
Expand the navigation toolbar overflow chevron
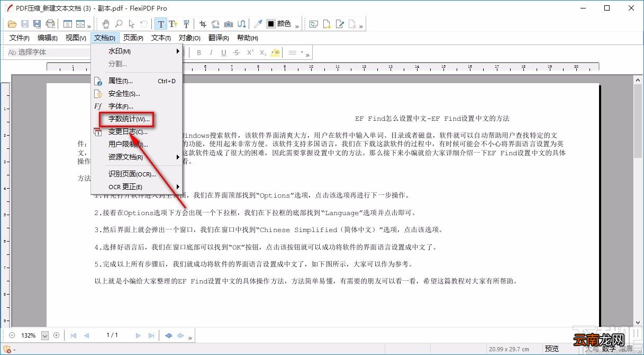click(x=190, y=338)
